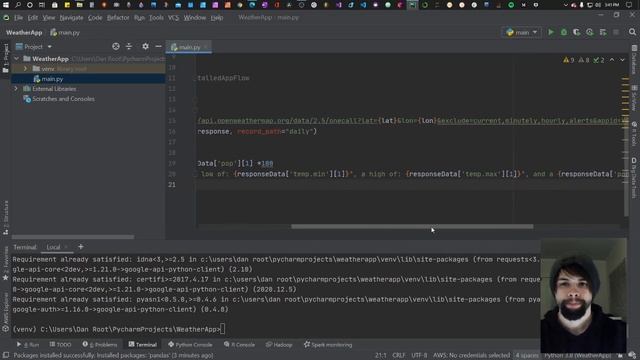Run with coverage shield icon

(576, 32)
